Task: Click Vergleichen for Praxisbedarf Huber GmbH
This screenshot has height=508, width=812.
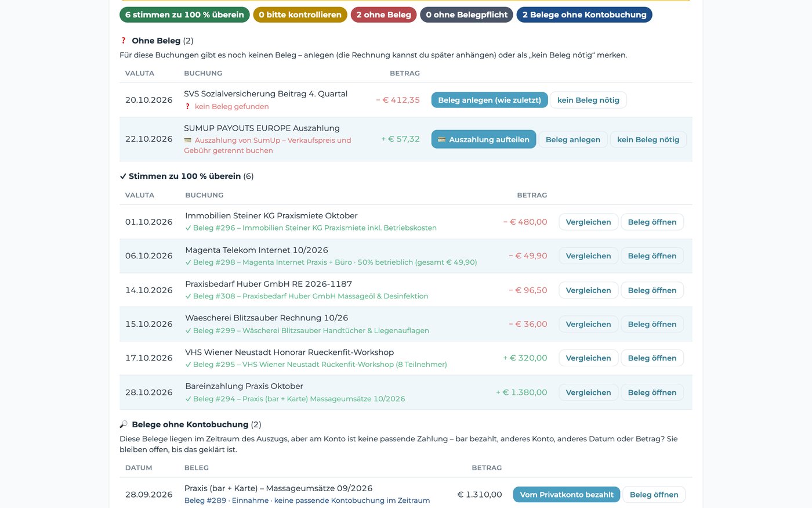Action: click(588, 290)
